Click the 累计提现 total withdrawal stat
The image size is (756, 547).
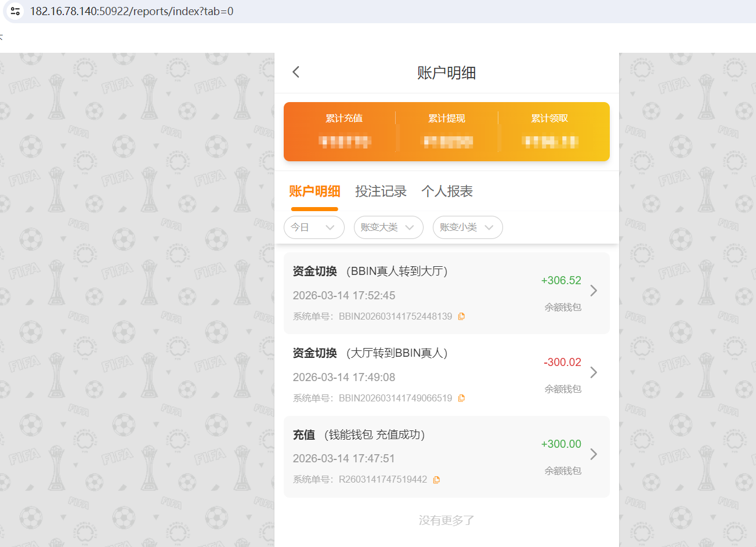pyautogui.click(x=447, y=131)
